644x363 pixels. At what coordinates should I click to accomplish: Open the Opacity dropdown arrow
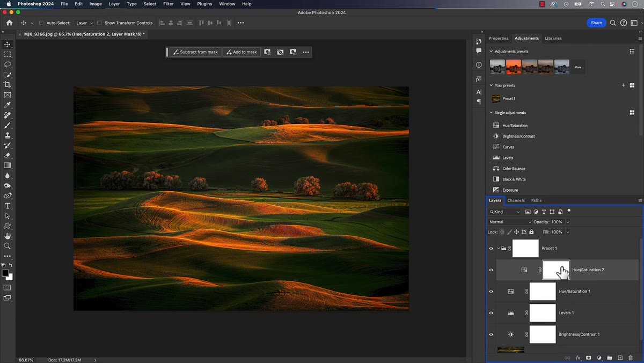[568, 222]
